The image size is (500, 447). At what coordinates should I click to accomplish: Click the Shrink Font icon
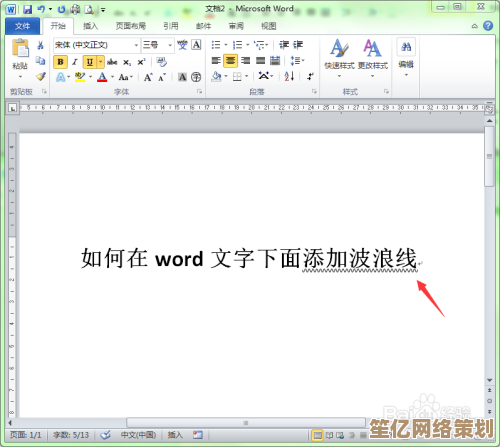(162, 77)
